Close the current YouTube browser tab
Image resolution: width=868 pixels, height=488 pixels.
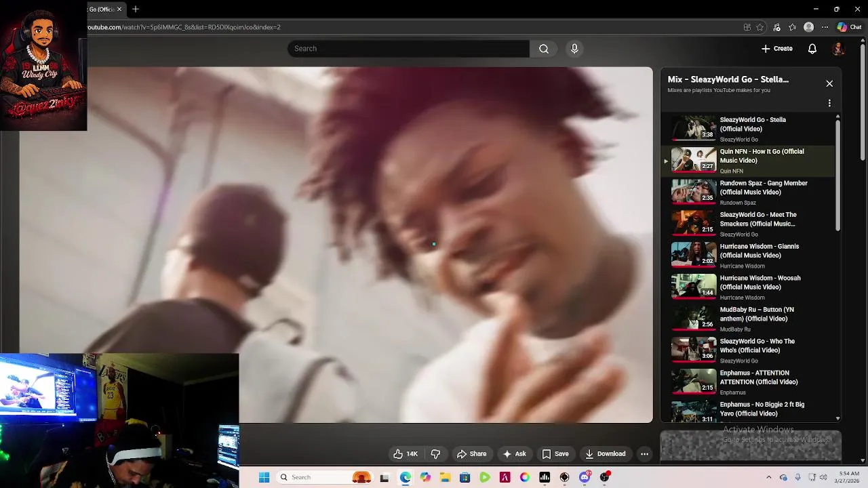119,9
